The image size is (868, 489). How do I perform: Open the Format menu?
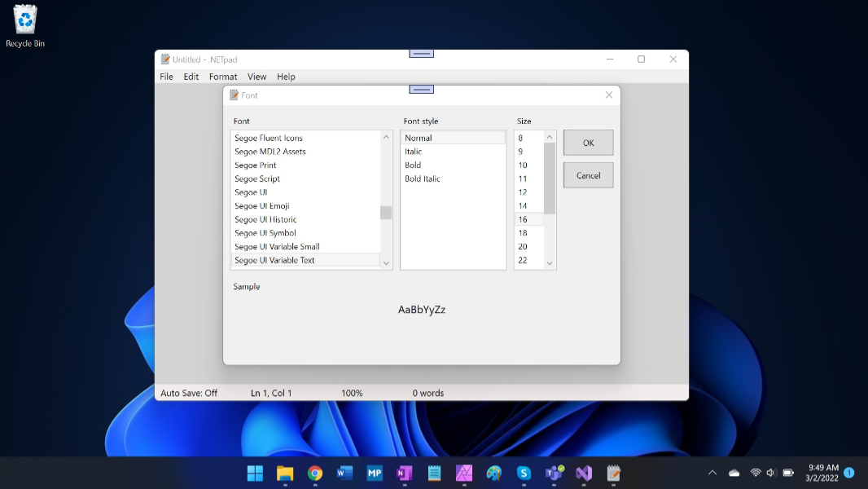(x=223, y=77)
